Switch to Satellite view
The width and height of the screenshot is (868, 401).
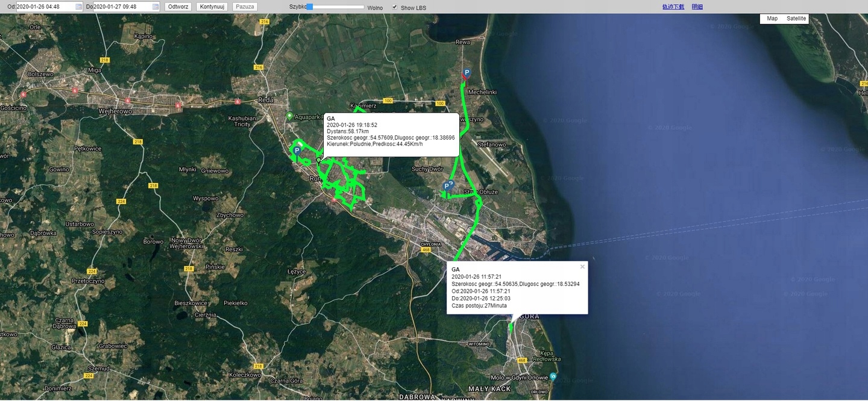796,19
